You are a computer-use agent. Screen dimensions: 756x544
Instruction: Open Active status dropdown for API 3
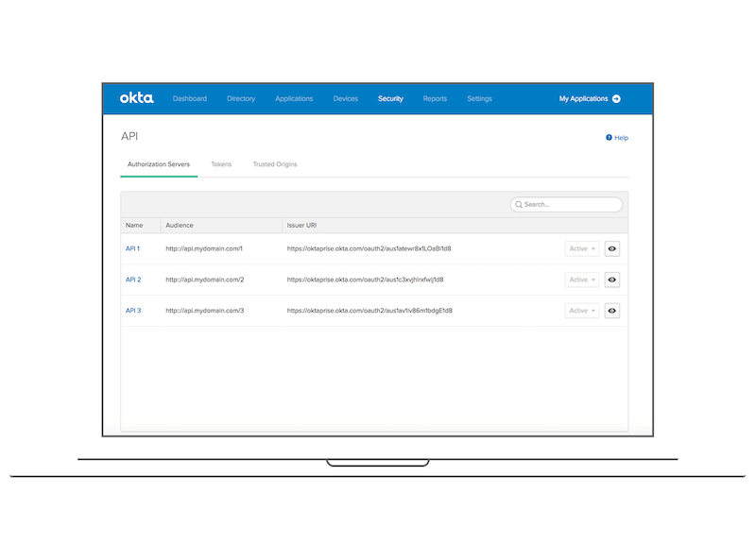581,311
